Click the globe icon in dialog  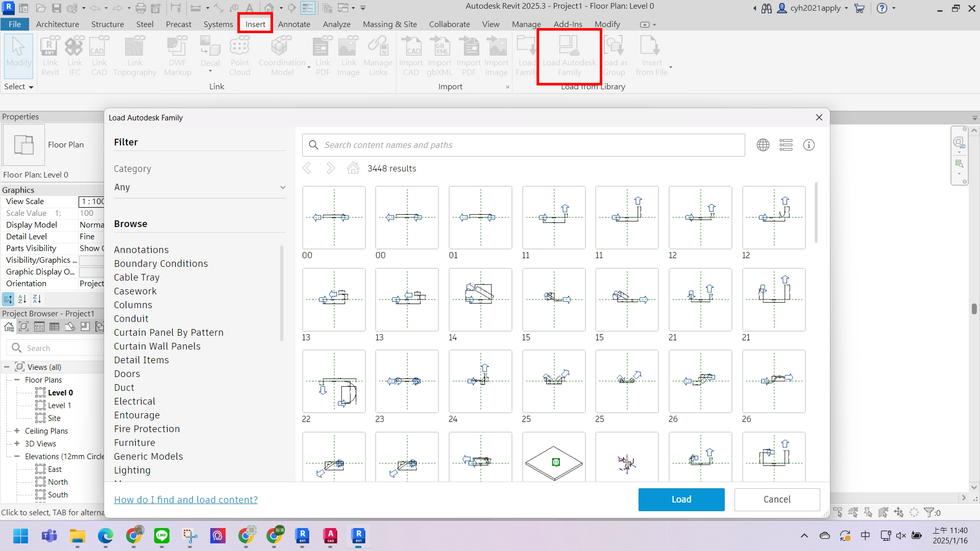tap(763, 145)
